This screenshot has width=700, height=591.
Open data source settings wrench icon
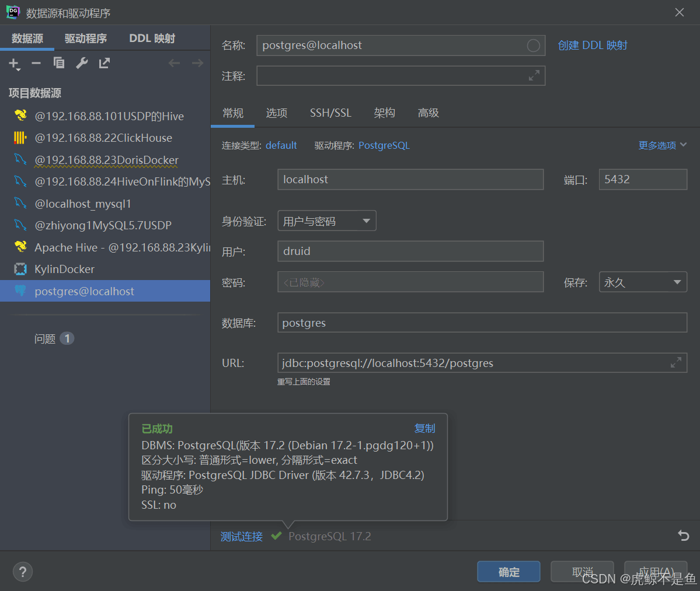pos(82,64)
